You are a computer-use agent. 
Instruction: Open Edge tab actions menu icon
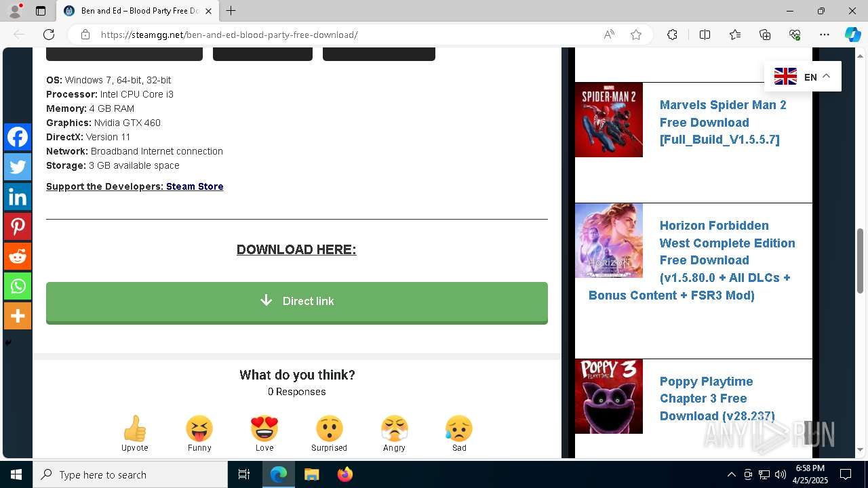pos(41,11)
